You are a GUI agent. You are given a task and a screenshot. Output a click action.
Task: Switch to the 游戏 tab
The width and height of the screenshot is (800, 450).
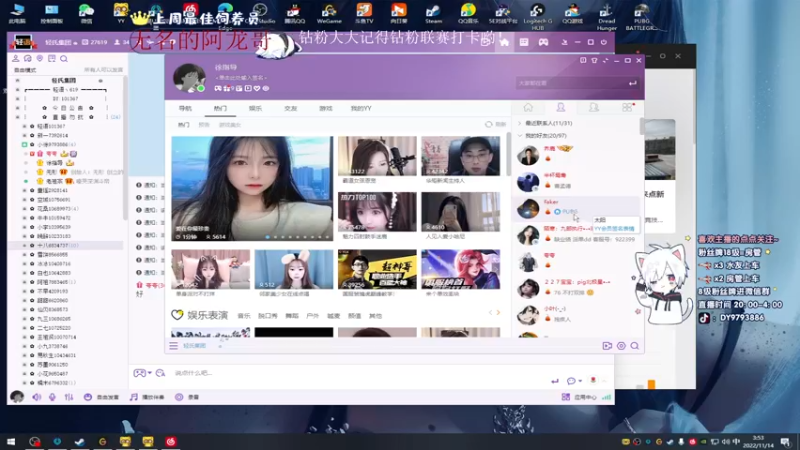tap(326, 109)
